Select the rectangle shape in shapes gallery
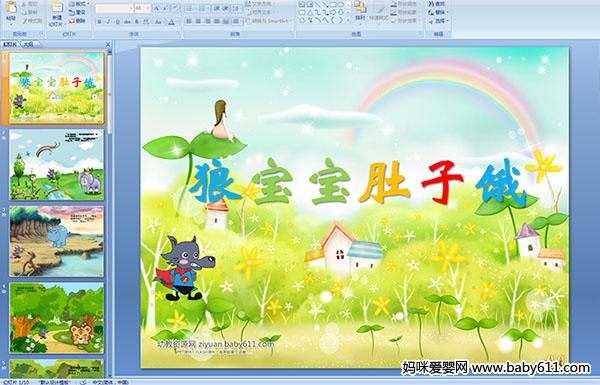600x385 pixels. coord(334,4)
